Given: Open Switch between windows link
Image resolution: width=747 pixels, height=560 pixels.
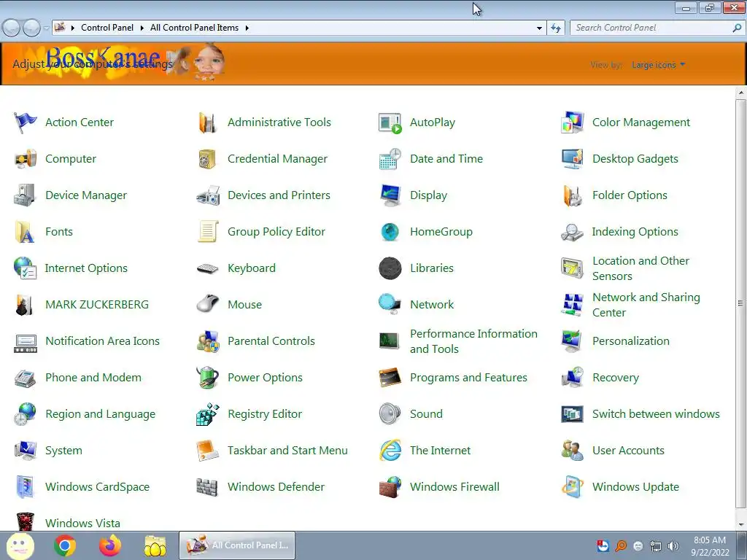Looking at the screenshot, I should coord(656,414).
